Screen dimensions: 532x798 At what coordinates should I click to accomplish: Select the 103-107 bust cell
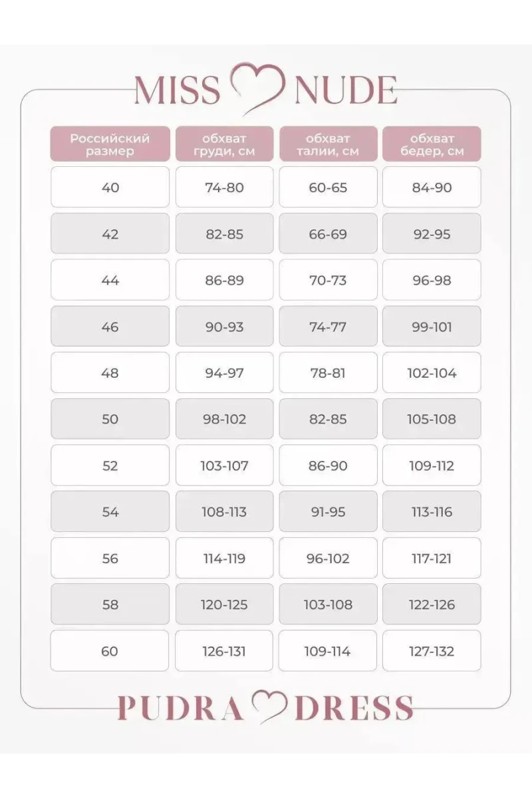pyautogui.click(x=224, y=465)
